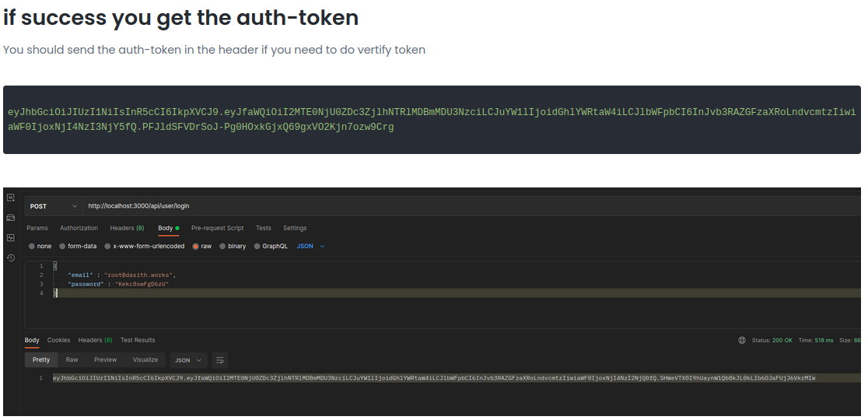Open the APIs sidebar icon
Viewport: 868px width, 420px height.
coord(11,198)
